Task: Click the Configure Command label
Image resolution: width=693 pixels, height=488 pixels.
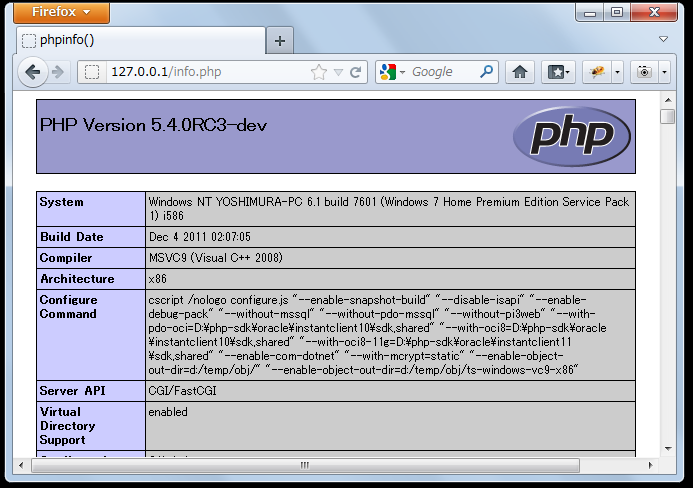Action: point(69,307)
